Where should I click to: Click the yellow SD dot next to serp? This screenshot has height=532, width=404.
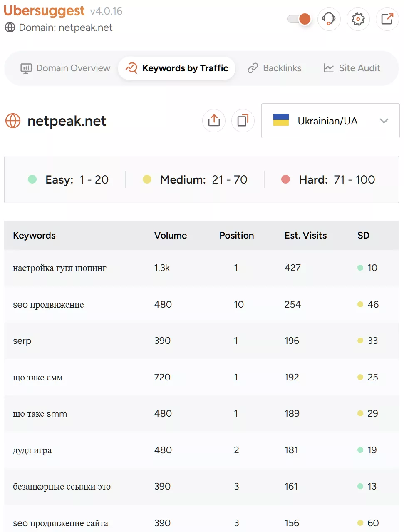359,341
